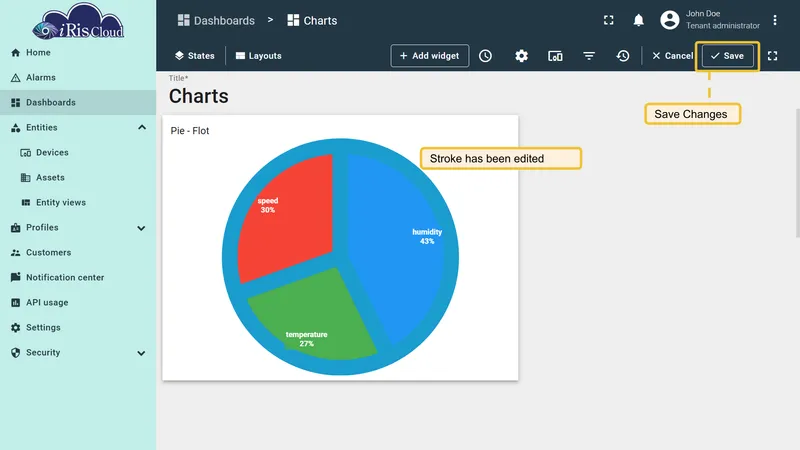
Task: Expand the Profiles section
Action: (141, 228)
